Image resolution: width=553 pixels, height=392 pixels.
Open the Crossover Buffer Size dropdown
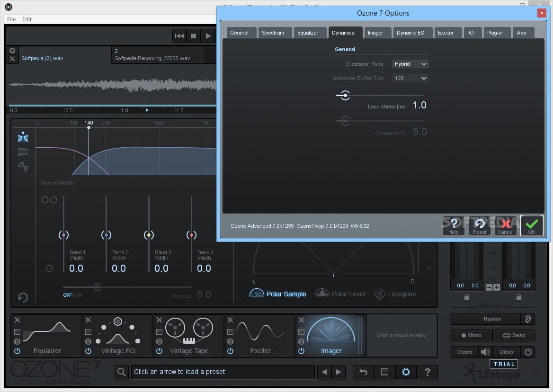click(x=410, y=78)
